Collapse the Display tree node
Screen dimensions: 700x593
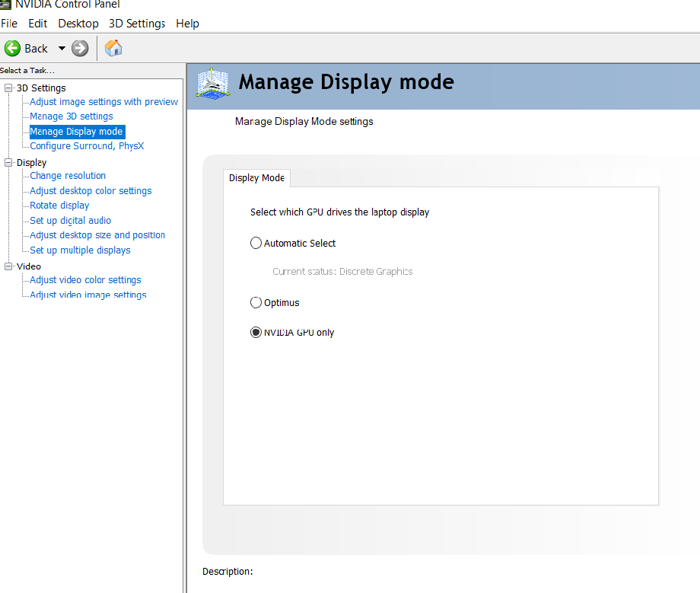point(8,163)
